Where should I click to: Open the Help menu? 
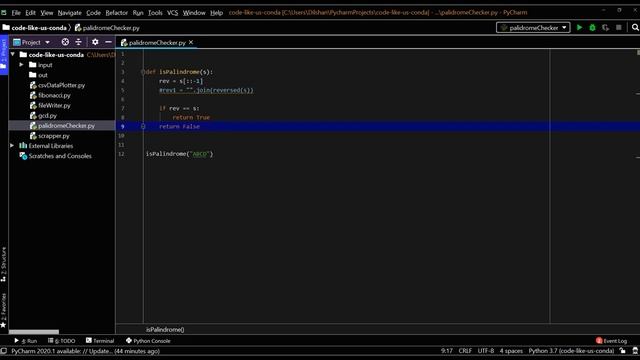pos(216,13)
